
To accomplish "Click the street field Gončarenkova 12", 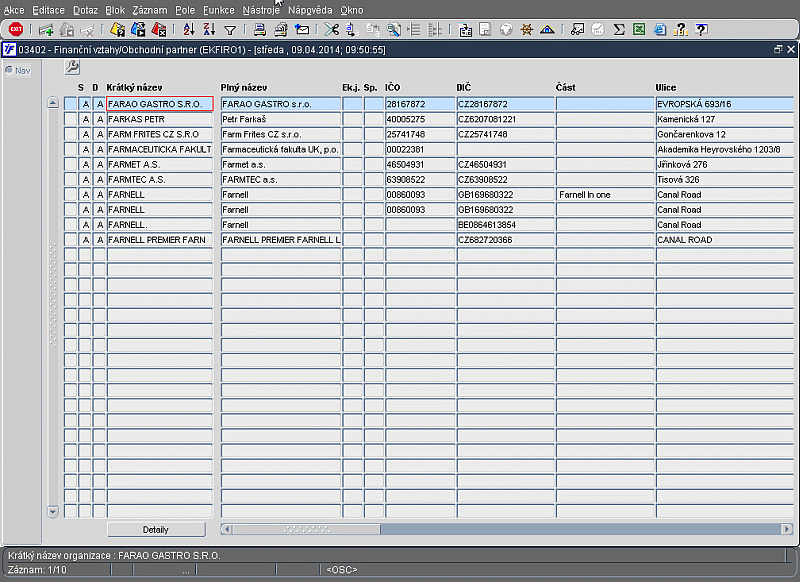I will pyautogui.click(x=724, y=135).
